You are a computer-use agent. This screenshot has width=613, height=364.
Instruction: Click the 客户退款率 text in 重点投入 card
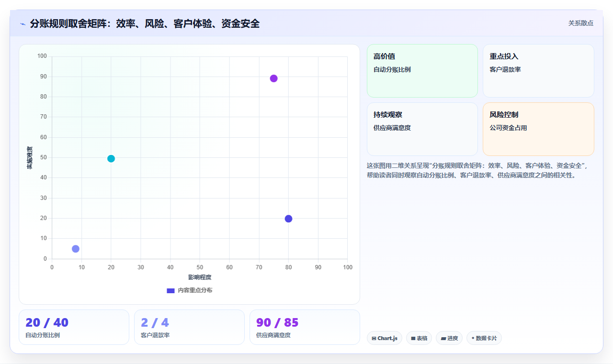click(505, 69)
